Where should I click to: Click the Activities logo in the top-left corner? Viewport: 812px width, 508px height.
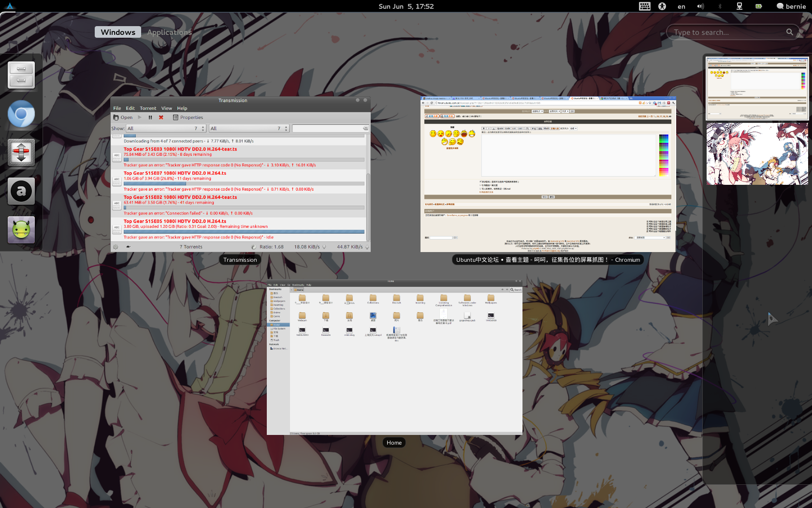point(10,6)
